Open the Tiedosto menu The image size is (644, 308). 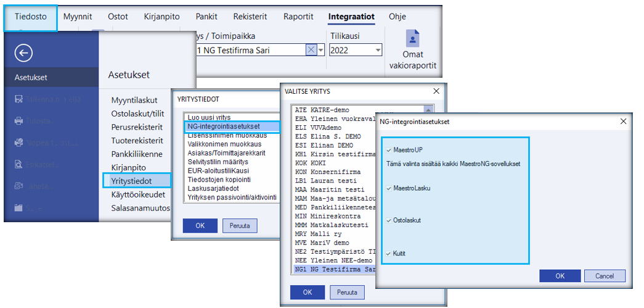(31, 17)
